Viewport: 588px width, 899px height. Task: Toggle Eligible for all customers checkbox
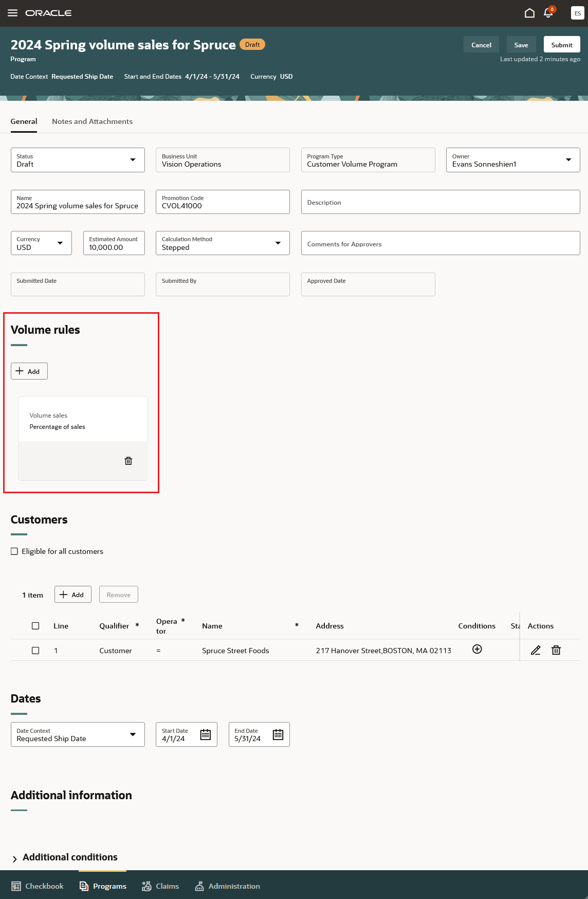tap(14, 551)
